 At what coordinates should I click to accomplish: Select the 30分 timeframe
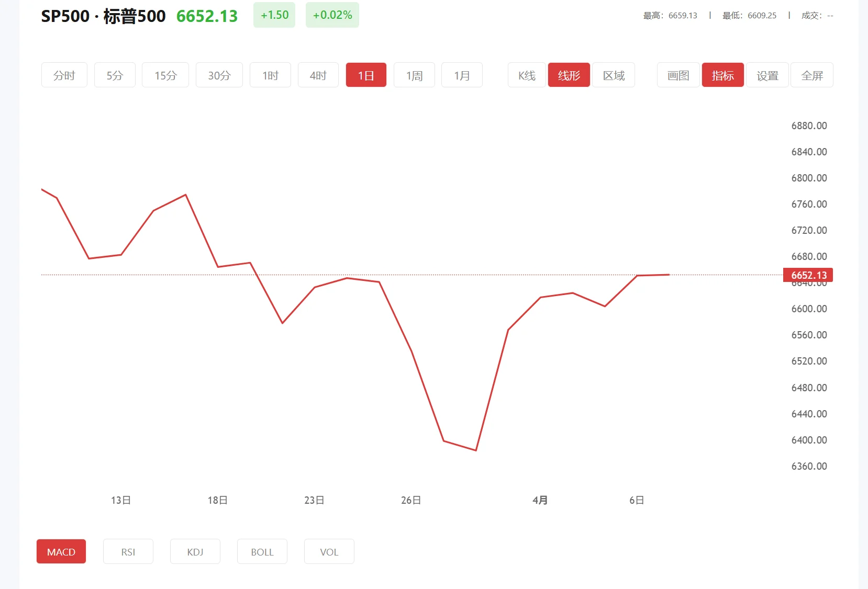pyautogui.click(x=219, y=75)
